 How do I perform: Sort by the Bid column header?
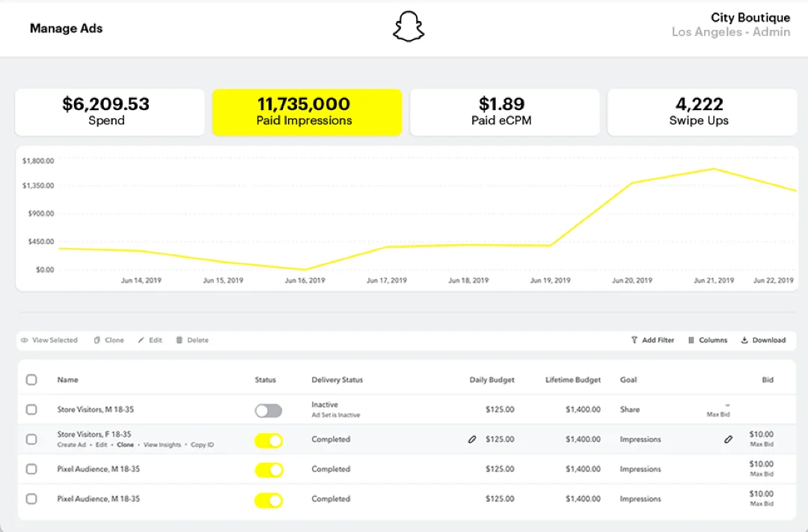pos(768,380)
